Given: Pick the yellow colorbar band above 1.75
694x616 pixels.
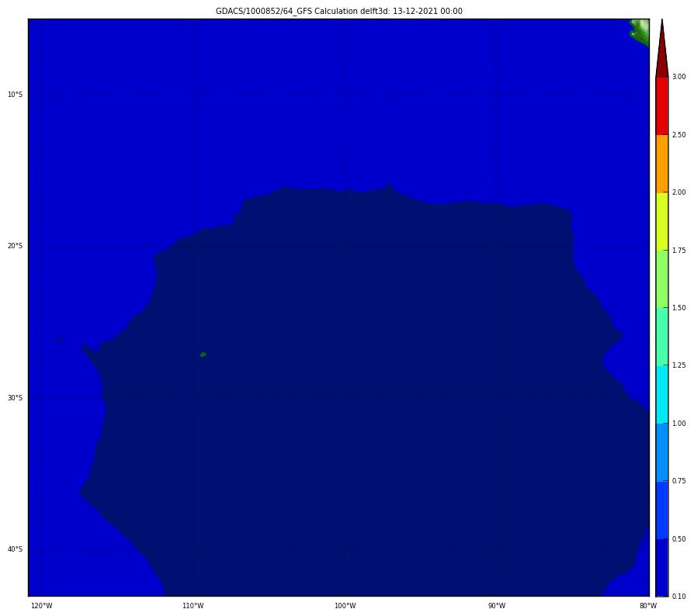Looking at the screenshot, I should [661, 221].
